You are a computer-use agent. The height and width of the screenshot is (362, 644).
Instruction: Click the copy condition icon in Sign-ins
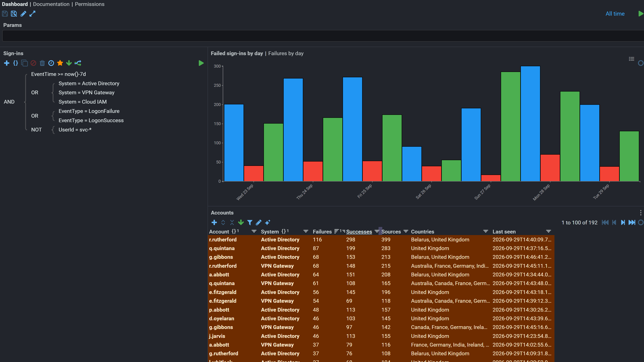point(25,63)
